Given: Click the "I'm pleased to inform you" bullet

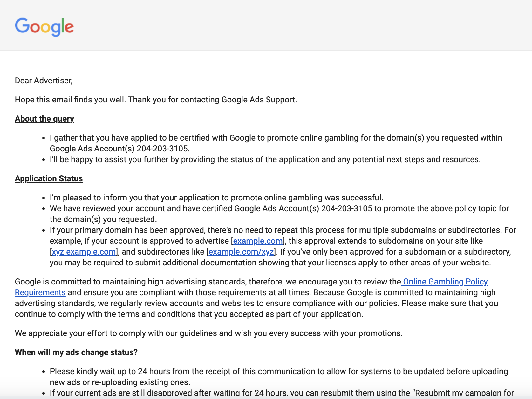Looking at the screenshot, I should (x=216, y=198).
